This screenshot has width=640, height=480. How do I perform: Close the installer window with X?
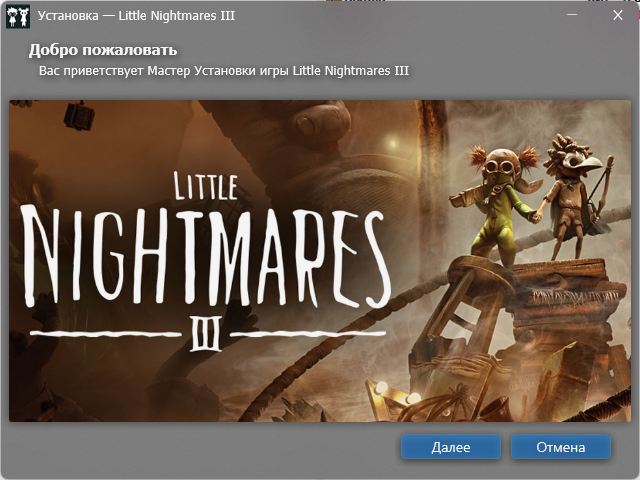pos(618,15)
